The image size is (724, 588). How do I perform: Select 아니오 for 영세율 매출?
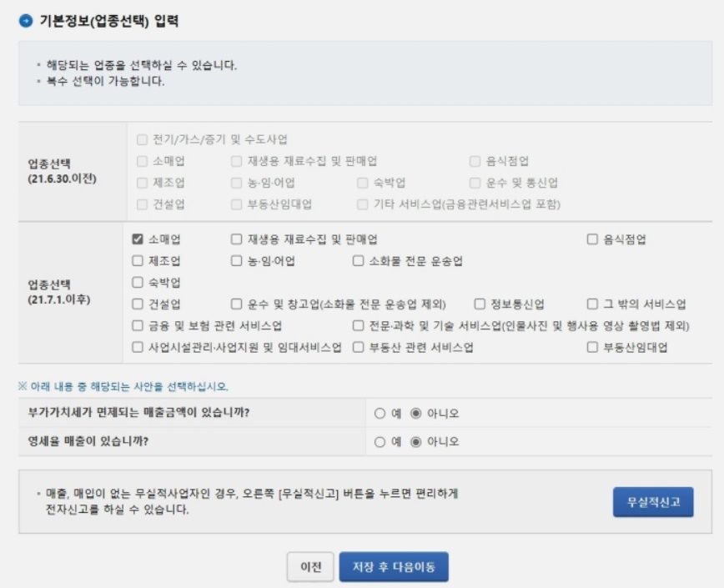pyautogui.click(x=416, y=442)
